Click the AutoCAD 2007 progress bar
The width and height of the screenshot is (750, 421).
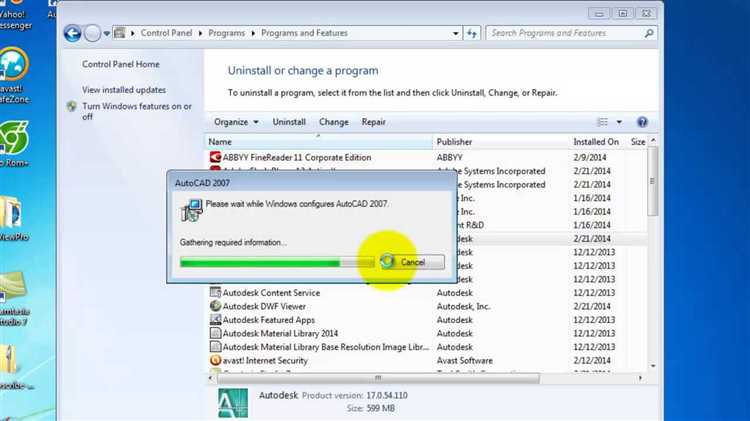pyautogui.click(x=277, y=262)
